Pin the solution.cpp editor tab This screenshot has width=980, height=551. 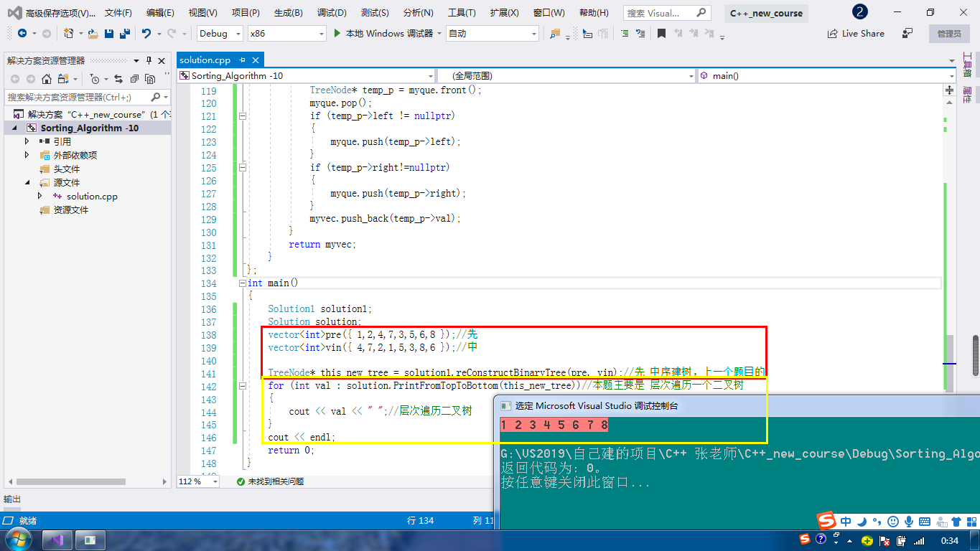(243, 60)
